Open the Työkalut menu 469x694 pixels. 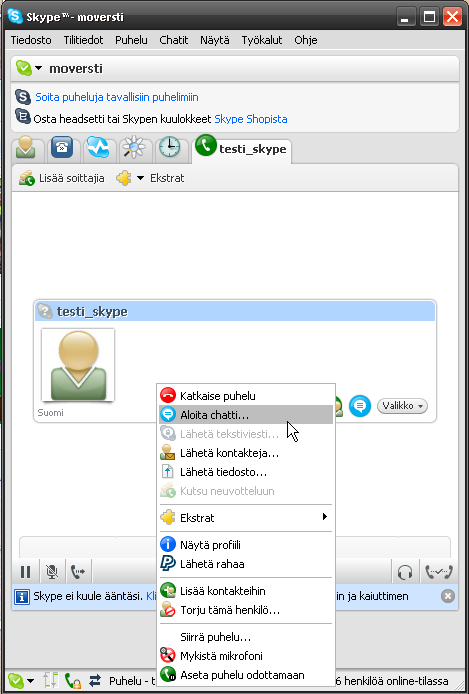(x=262, y=40)
